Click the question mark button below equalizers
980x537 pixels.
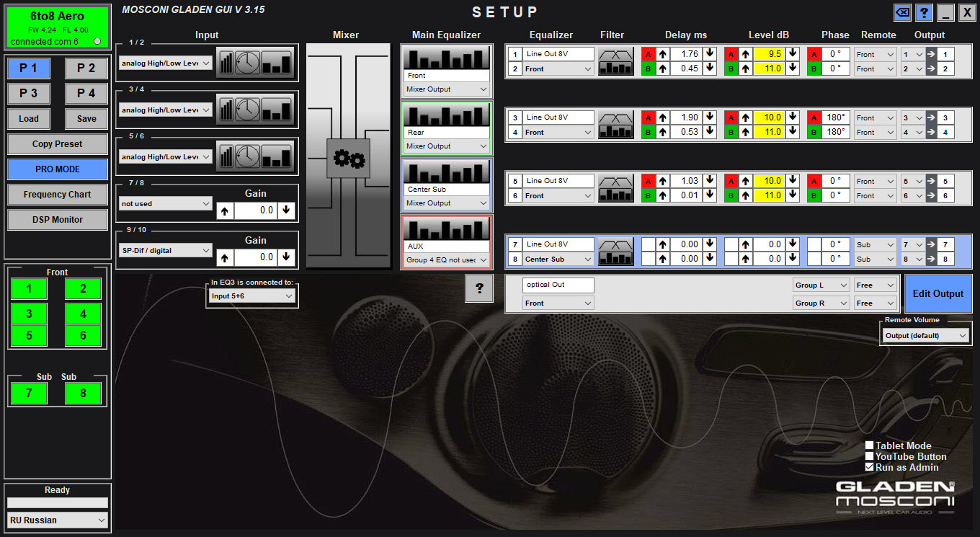(x=479, y=289)
